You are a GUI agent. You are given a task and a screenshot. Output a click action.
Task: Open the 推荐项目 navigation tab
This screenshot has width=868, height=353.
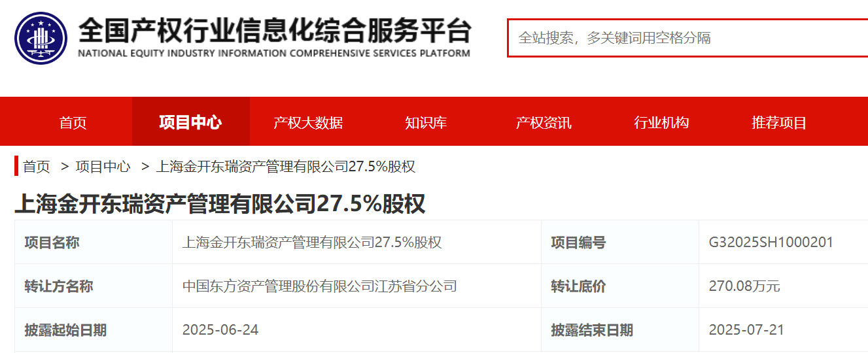(x=779, y=122)
